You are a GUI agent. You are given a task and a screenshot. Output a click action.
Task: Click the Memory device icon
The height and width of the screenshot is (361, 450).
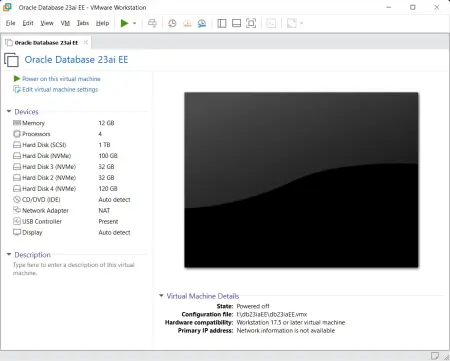click(17, 123)
